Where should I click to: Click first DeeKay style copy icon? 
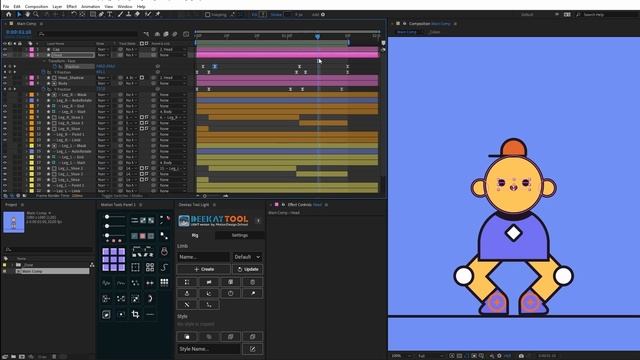[x=187, y=337]
